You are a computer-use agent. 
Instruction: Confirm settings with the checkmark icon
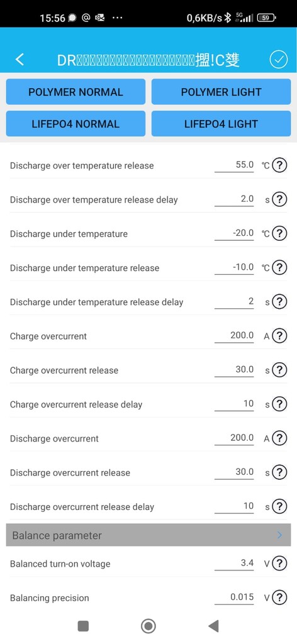click(279, 60)
